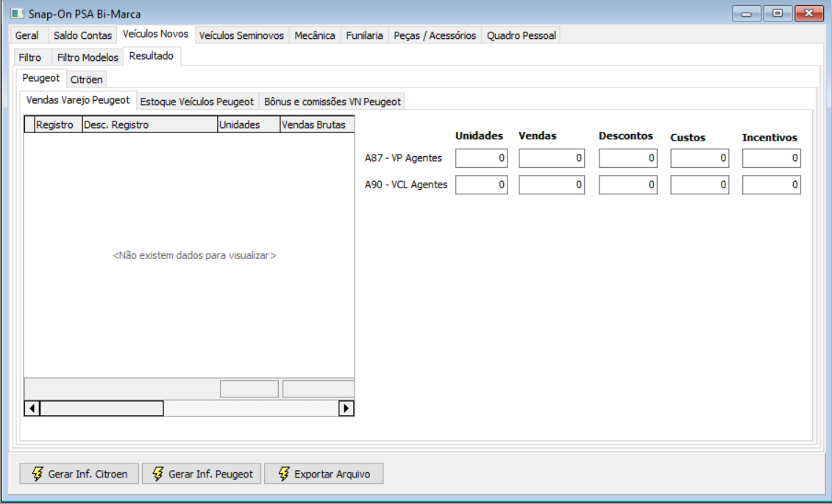Click the bold 'Incentivos' column label
The image size is (832, 504).
[x=769, y=138]
